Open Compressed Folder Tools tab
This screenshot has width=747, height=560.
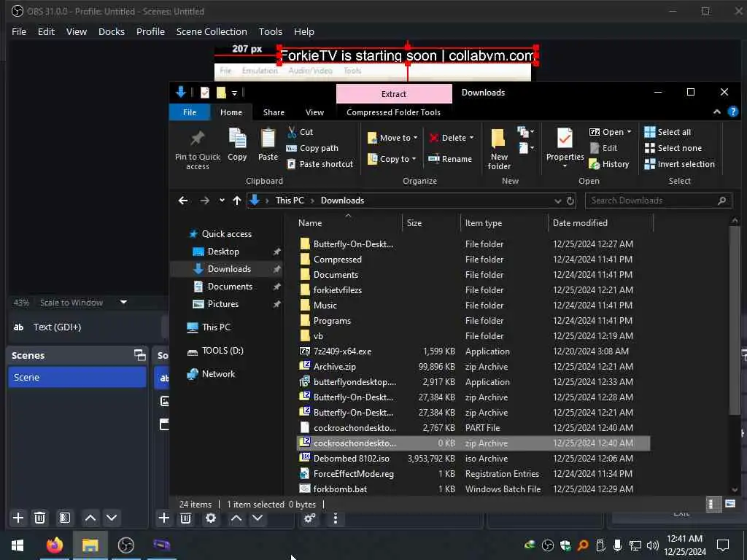point(393,112)
